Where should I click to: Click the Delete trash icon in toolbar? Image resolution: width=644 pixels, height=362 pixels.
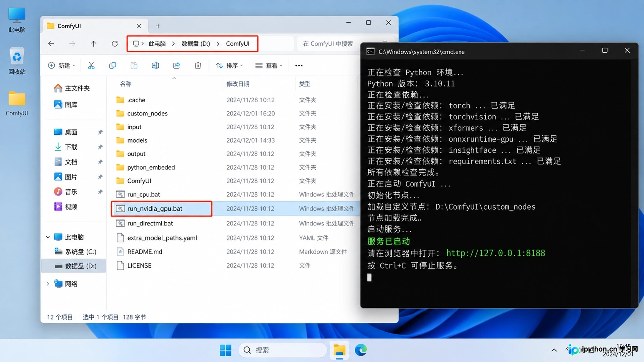click(x=198, y=66)
